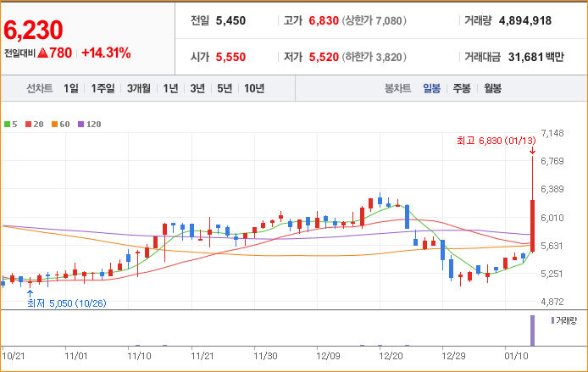
Task: Click the 4,872 price axis label
Action: [552, 302]
